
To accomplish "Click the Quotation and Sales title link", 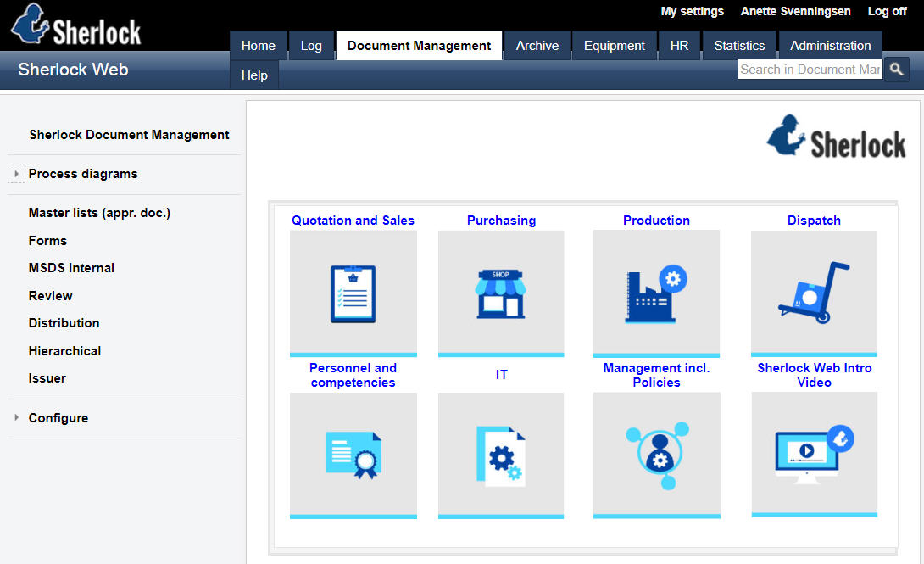I will 353,221.
